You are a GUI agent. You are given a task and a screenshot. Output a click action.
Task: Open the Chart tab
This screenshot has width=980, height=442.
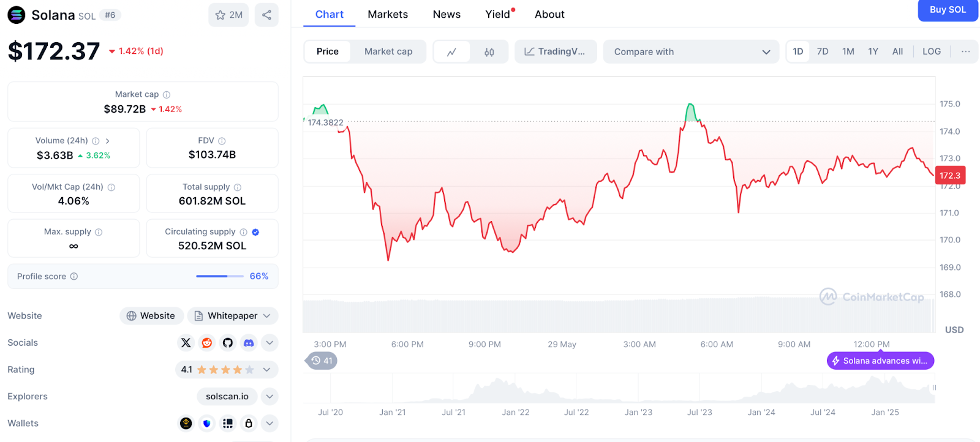click(x=330, y=14)
